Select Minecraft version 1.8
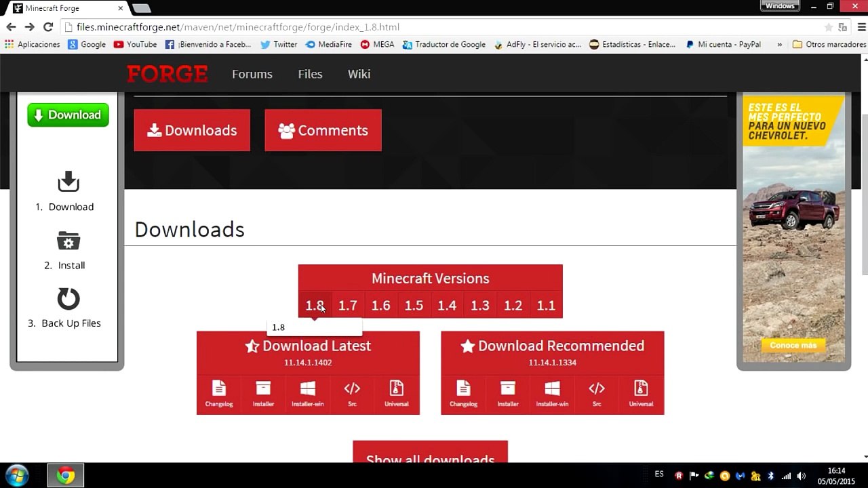 point(315,306)
